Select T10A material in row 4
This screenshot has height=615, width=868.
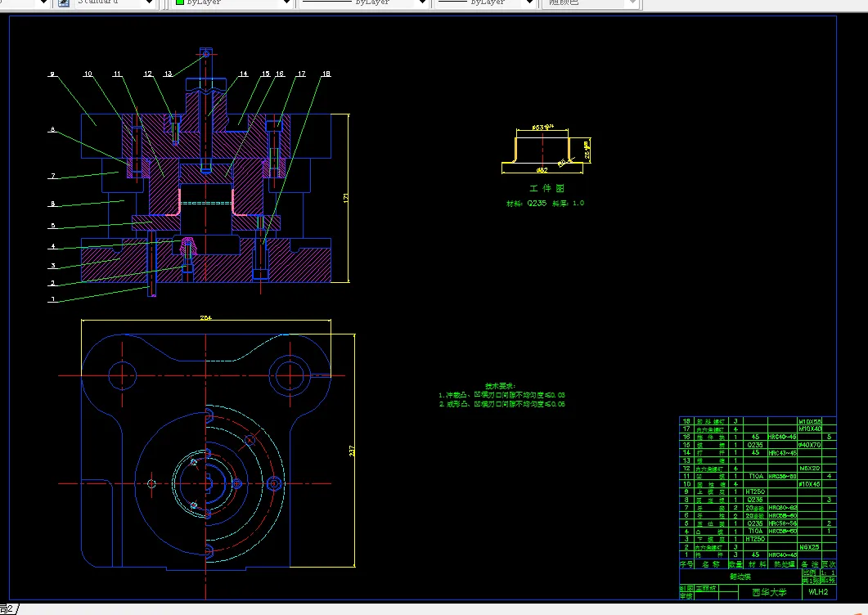click(x=755, y=531)
